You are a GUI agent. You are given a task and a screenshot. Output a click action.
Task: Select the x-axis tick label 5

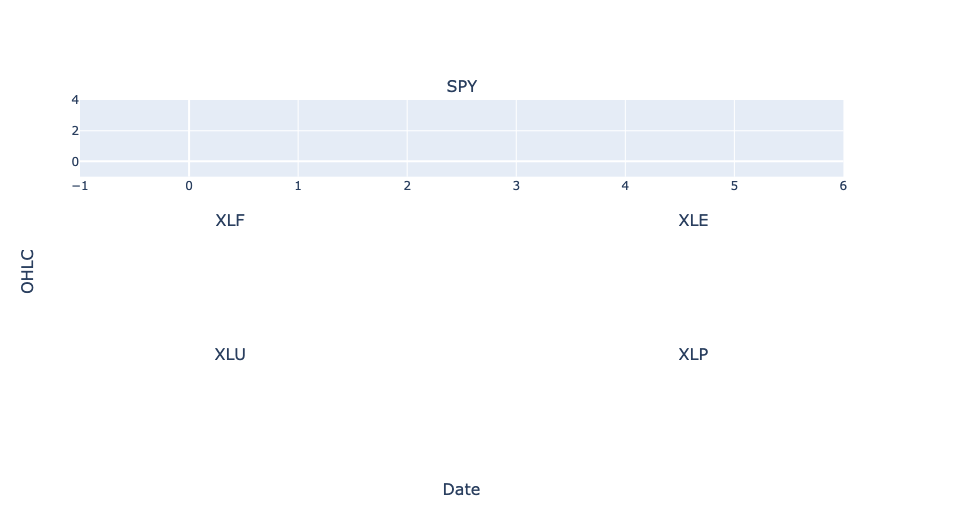734,186
